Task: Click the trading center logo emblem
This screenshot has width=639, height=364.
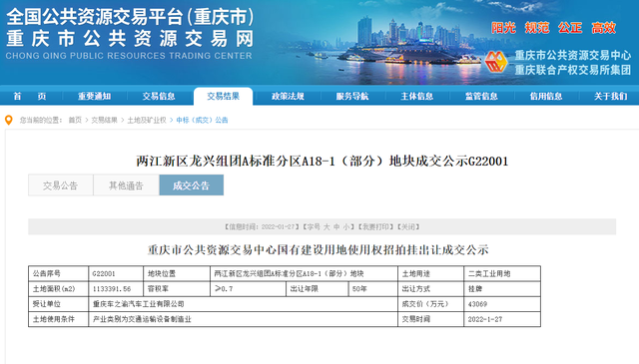Action: coord(496,62)
